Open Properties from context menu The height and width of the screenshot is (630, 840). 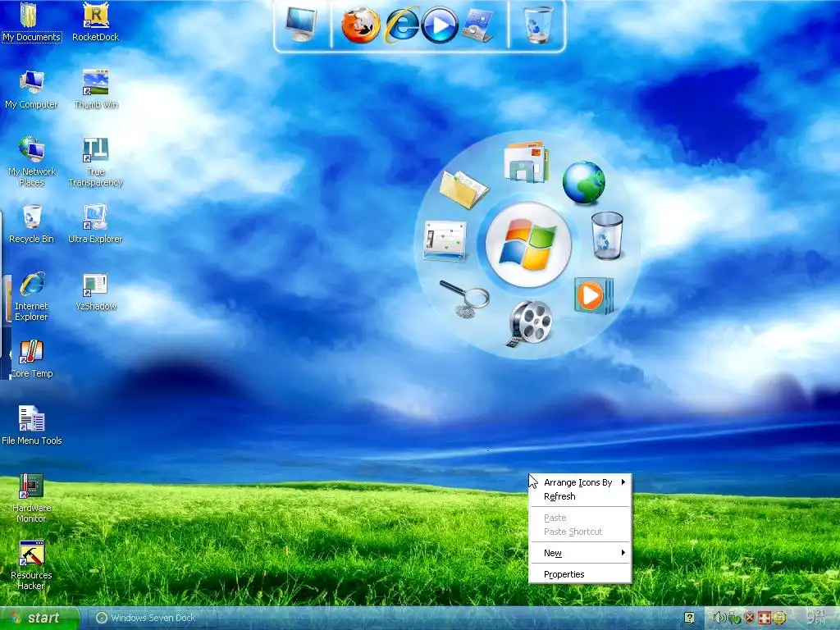pos(580,574)
